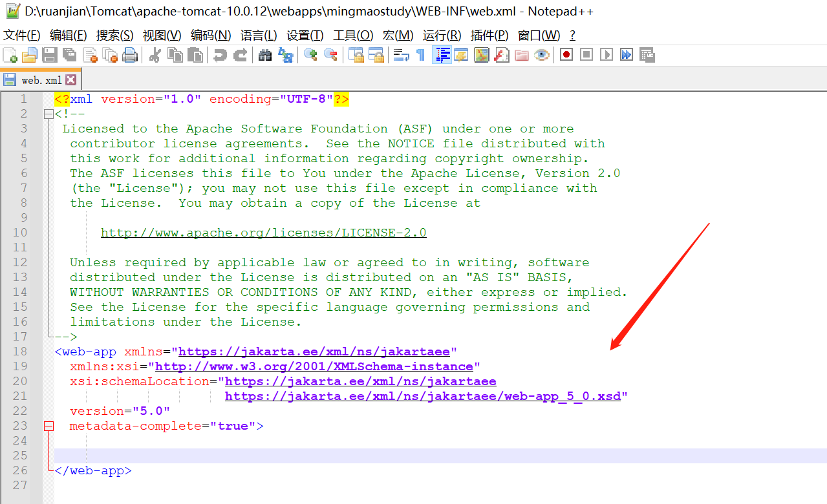Select the web.xml document tab

coord(40,80)
